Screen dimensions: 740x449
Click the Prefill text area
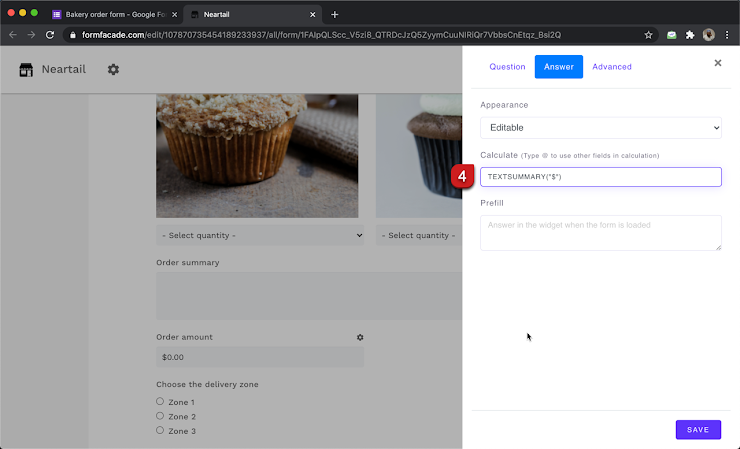tap(600, 232)
